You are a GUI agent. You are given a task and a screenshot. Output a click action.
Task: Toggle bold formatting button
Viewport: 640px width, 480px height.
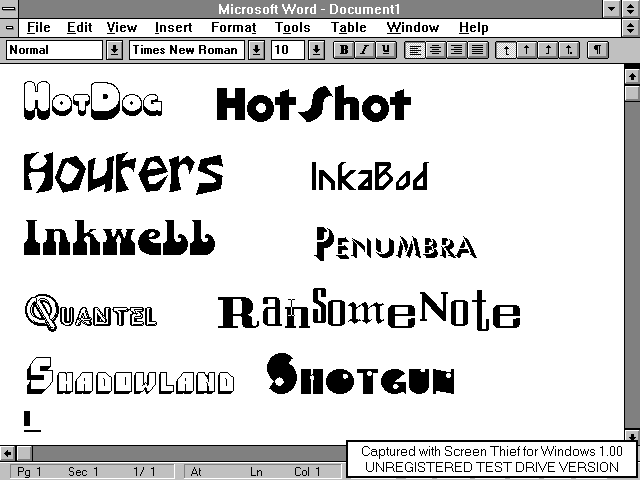tap(344, 49)
